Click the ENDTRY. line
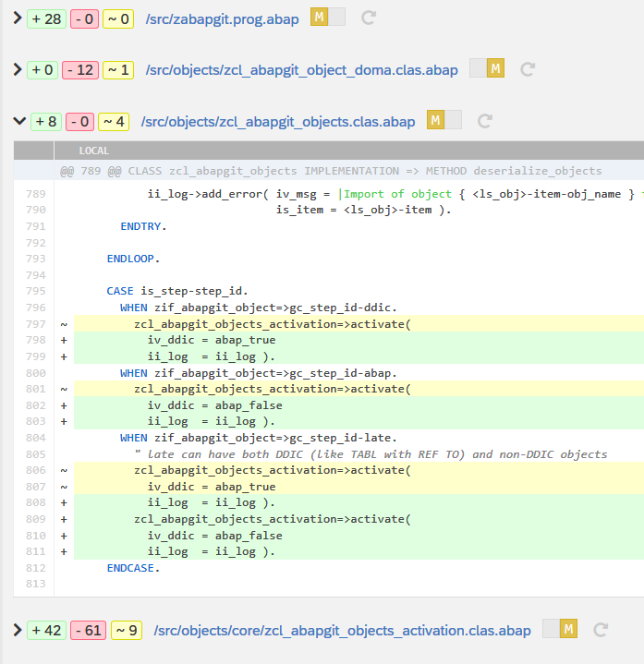The image size is (644, 664). tap(143, 226)
